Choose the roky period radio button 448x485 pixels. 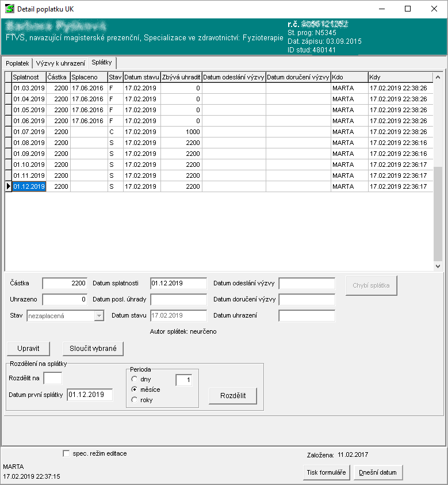pos(135,400)
